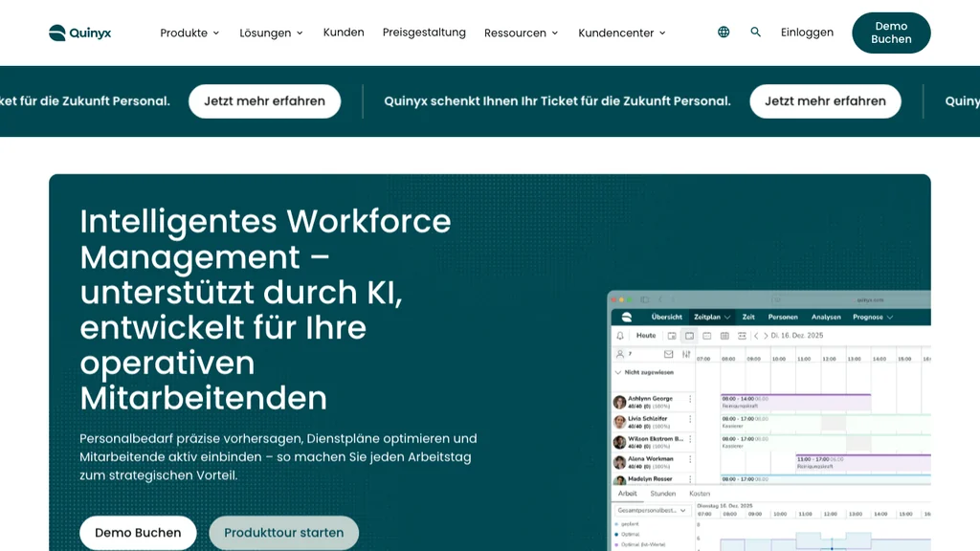Click Alena Workman's name in the schedule
Viewport: 980px width, 551px height.
coord(651,458)
